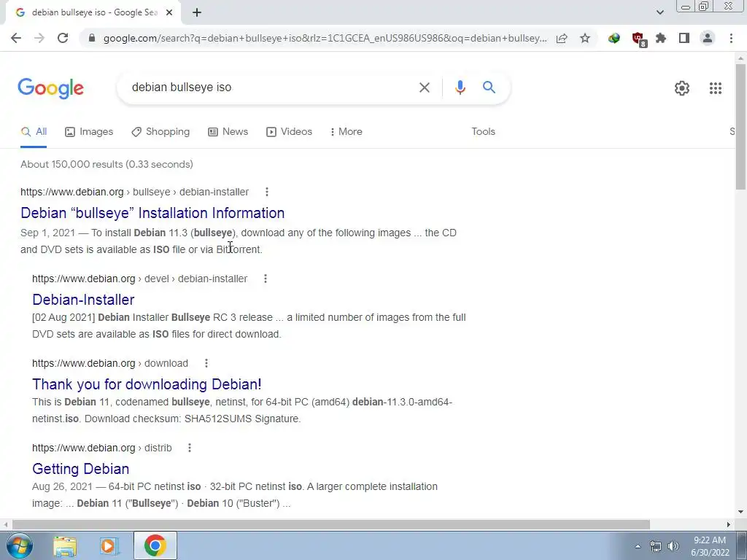Image resolution: width=747 pixels, height=560 pixels.
Task: Go back with the browser back arrow
Action: (x=16, y=38)
